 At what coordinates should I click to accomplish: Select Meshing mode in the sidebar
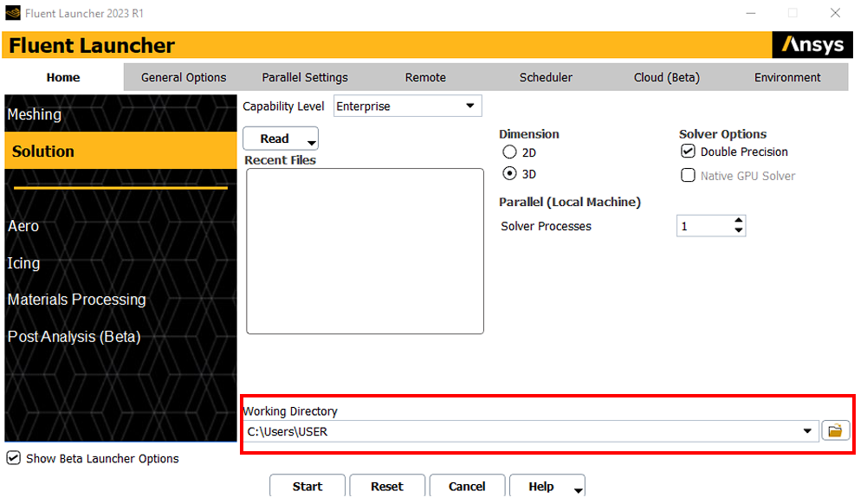coord(35,114)
